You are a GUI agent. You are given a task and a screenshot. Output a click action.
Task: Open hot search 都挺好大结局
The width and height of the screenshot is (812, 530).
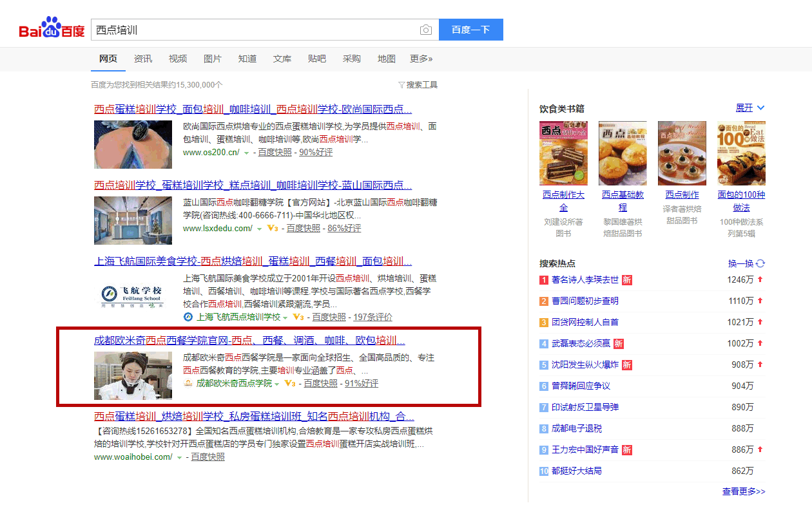click(x=577, y=471)
